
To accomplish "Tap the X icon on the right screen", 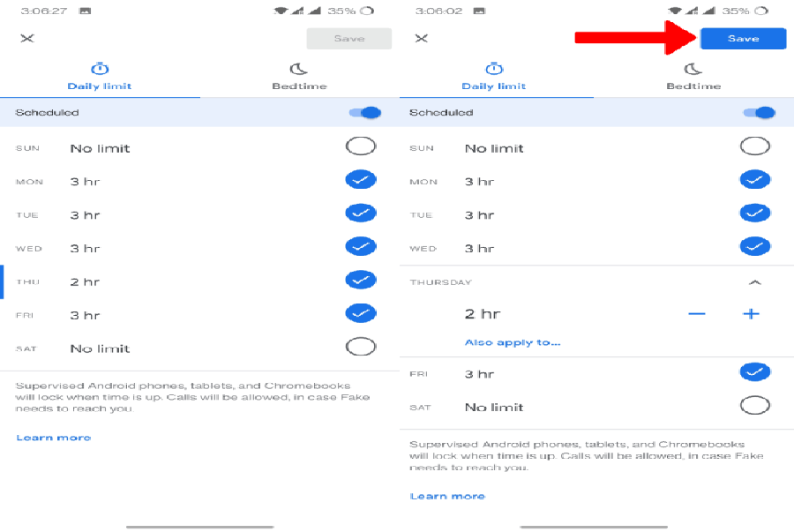I will pyautogui.click(x=422, y=39).
